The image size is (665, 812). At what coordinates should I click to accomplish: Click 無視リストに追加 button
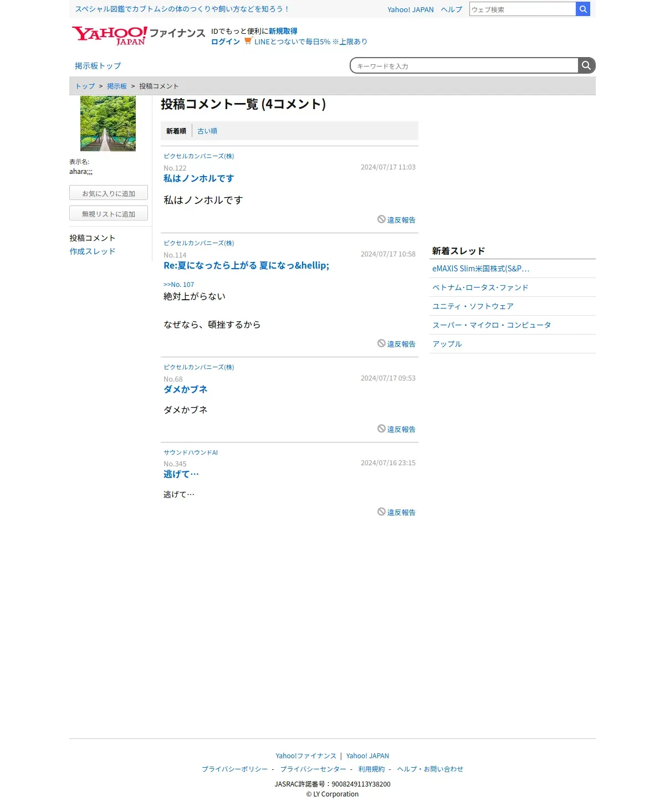coord(109,213)
